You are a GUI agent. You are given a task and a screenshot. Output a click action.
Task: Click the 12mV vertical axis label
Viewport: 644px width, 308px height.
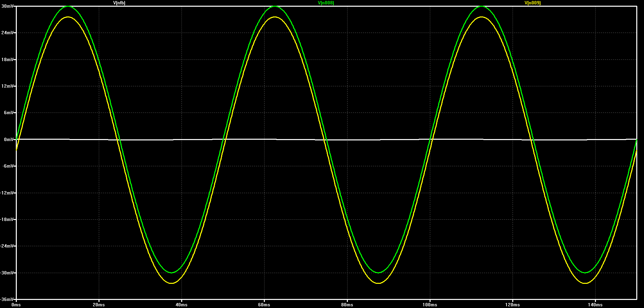(x=7, y=86)
